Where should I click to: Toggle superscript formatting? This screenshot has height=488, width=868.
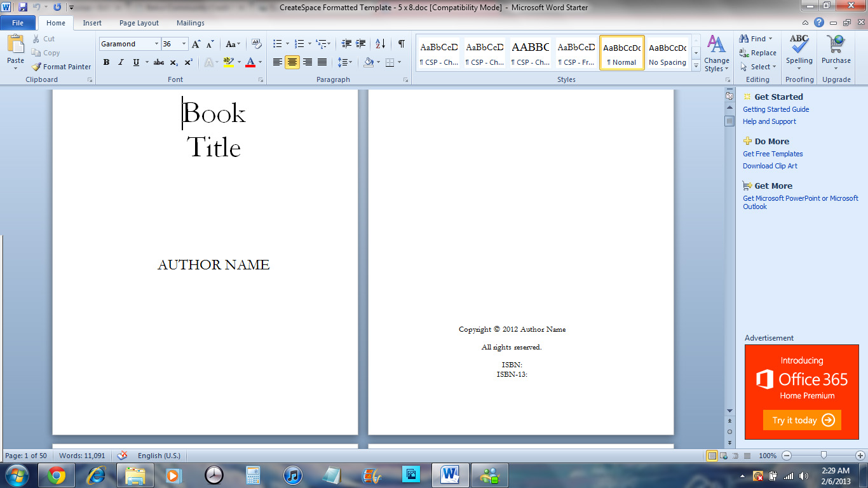tap(189, 62)
